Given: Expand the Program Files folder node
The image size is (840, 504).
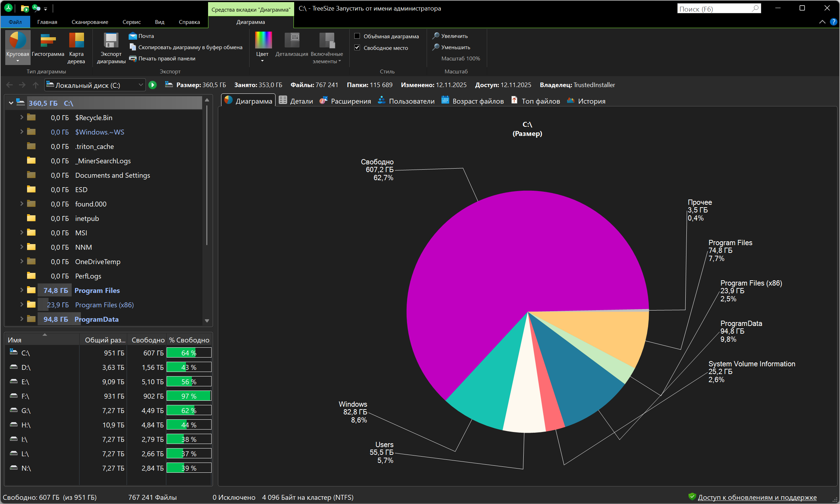Looking at the screenshot, I should pos(21,290).
